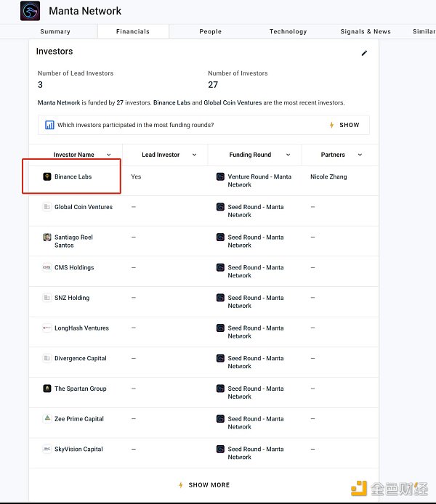Click the Yes value for Binance Labs
436x504 pixels.
(x=136, y=176)
